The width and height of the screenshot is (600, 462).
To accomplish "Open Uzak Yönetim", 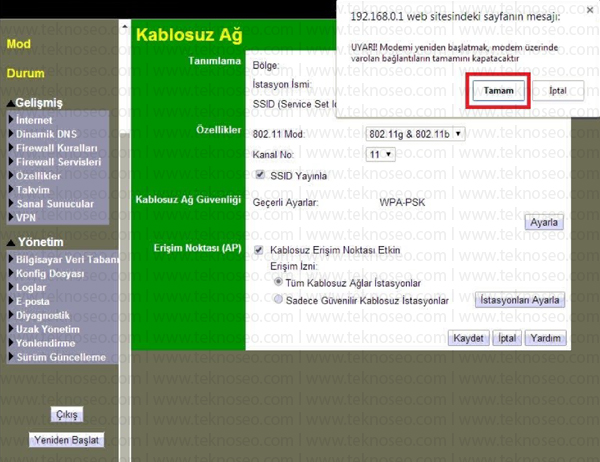I will (x=48, y=329).
